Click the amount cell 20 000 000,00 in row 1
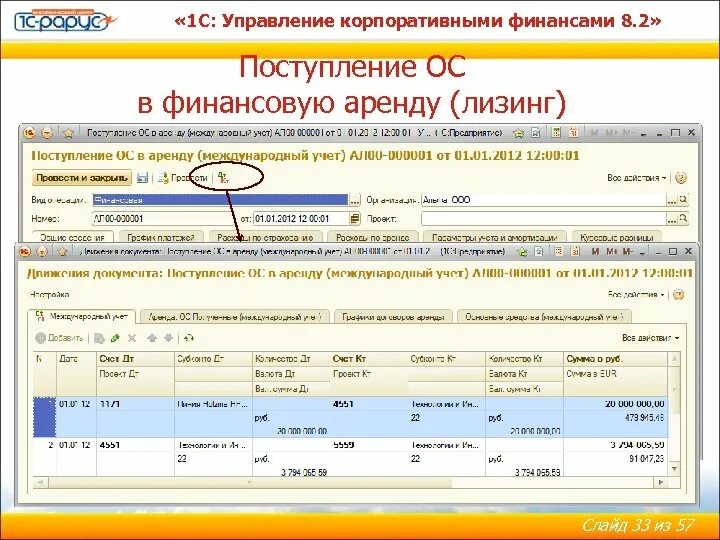Screen dimensions: 720x540 [616, 404]
